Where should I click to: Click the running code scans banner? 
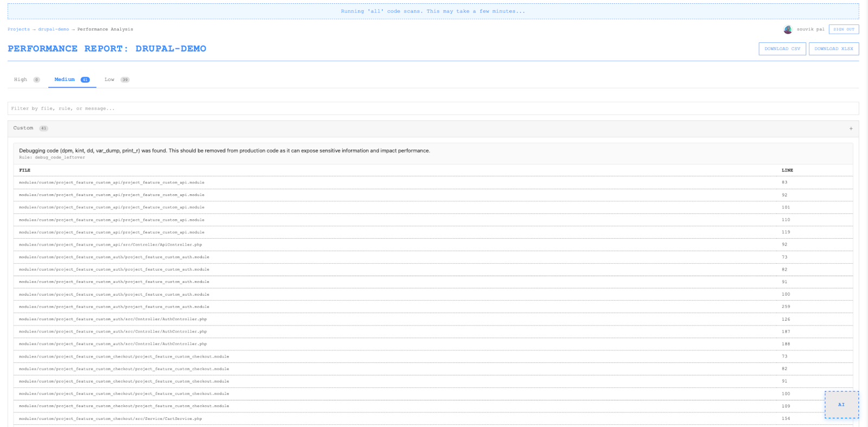coord(433,11)
